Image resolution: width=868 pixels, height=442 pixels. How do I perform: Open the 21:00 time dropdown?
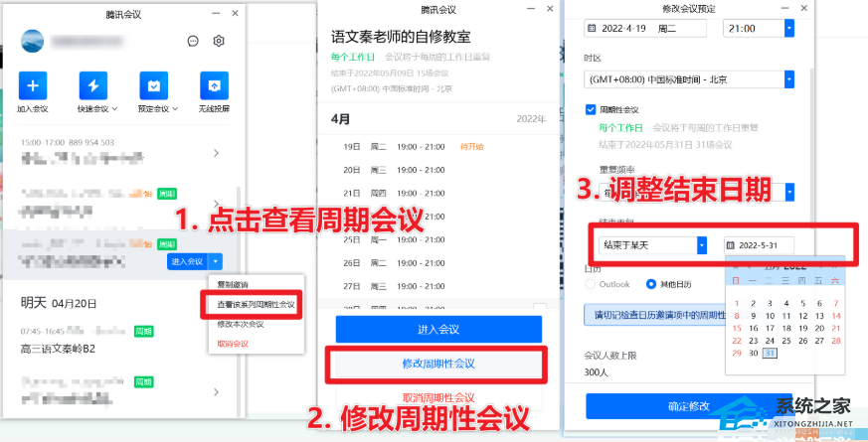[789, 28]
